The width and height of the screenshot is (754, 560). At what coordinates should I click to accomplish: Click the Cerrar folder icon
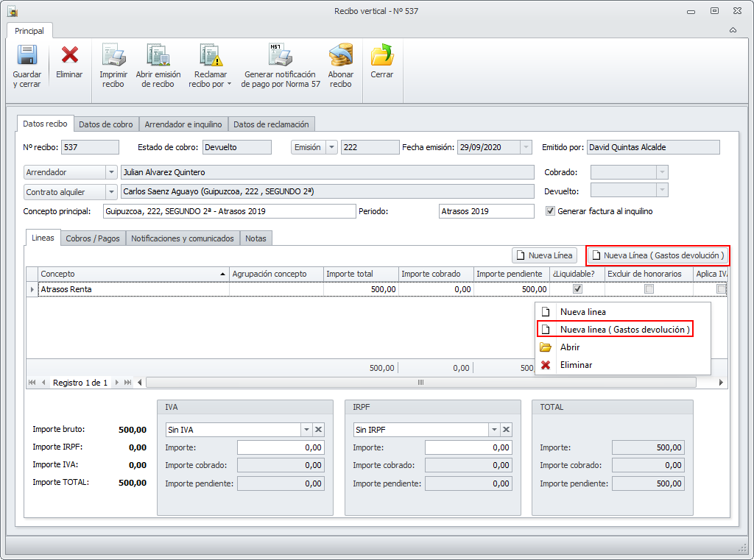coord(381,57)
